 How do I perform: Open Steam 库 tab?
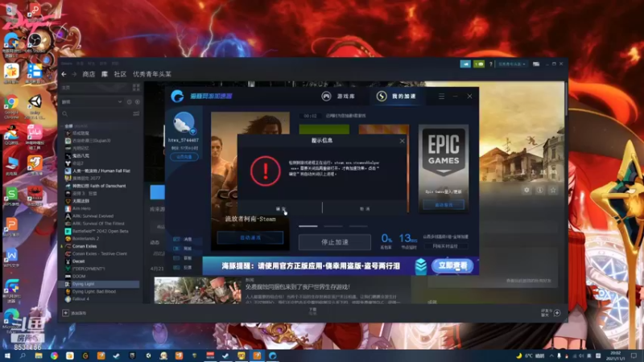pos(105,74)
